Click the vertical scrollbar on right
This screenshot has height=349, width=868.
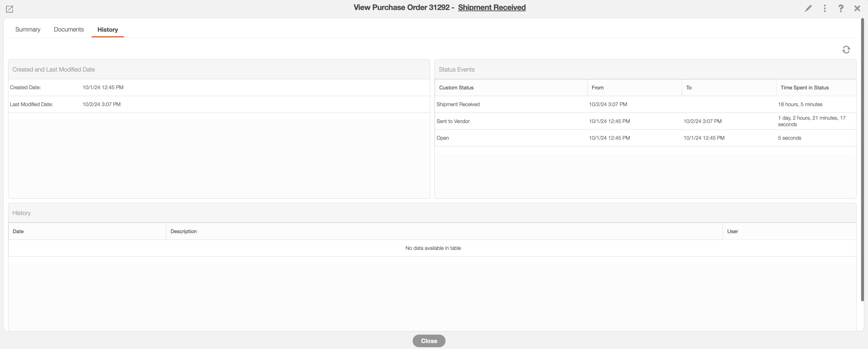coord(863,158)
